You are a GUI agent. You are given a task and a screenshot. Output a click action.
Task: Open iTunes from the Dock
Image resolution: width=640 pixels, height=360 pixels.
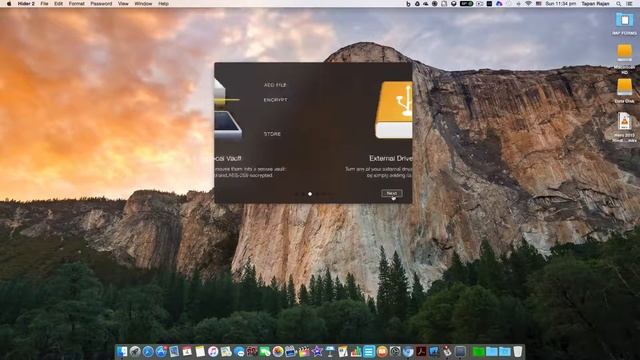click(x=213, y=351)
